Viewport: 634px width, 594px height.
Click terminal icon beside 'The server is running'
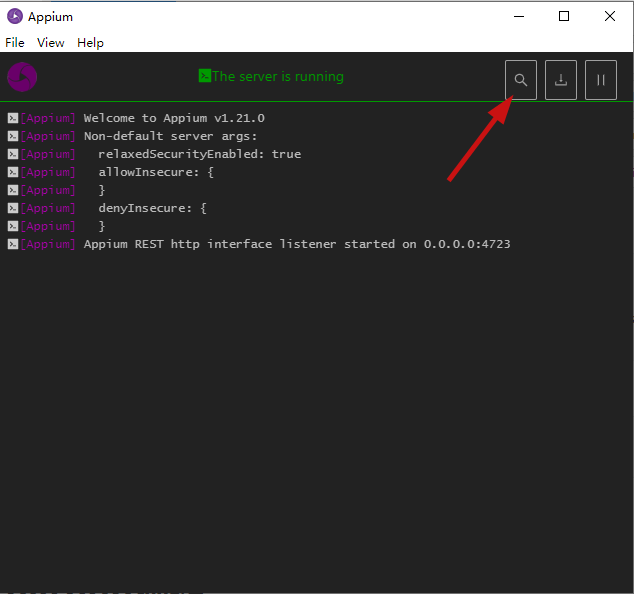[205, 76]
